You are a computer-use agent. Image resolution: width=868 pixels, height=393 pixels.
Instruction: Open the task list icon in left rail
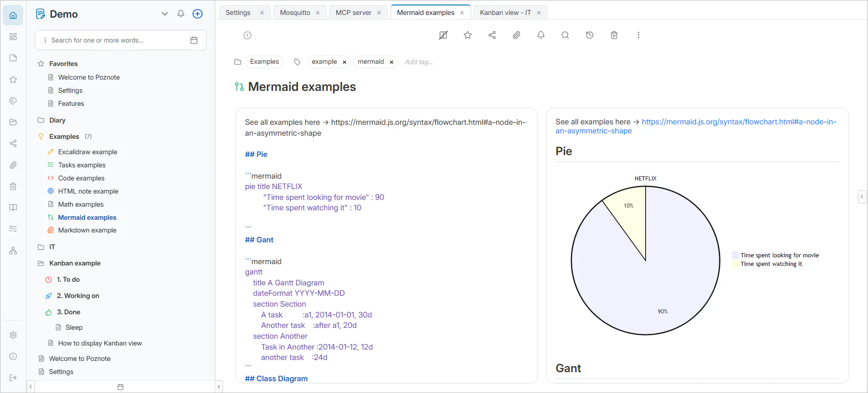(x=13, y=229)
